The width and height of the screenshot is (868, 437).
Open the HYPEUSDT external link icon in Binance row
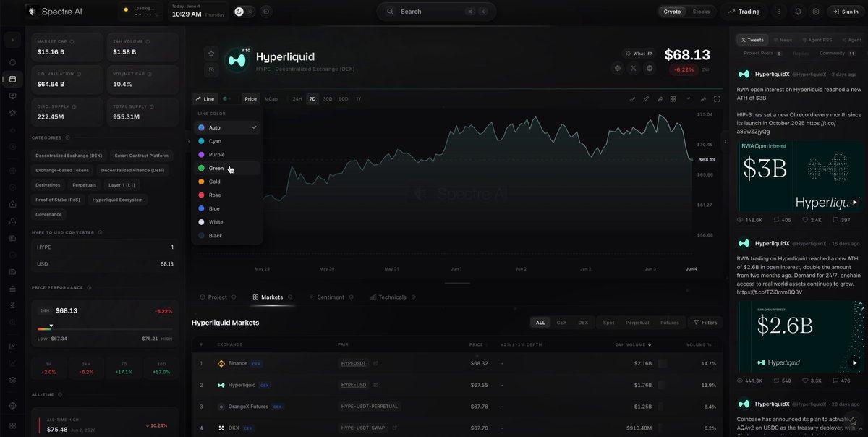pos(375,363)
